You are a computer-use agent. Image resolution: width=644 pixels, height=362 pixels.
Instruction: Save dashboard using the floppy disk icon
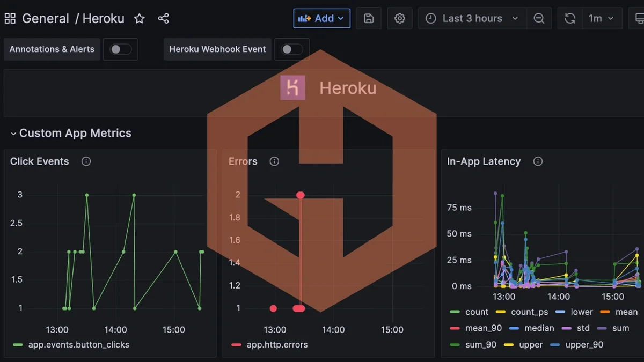click(369, 18)
